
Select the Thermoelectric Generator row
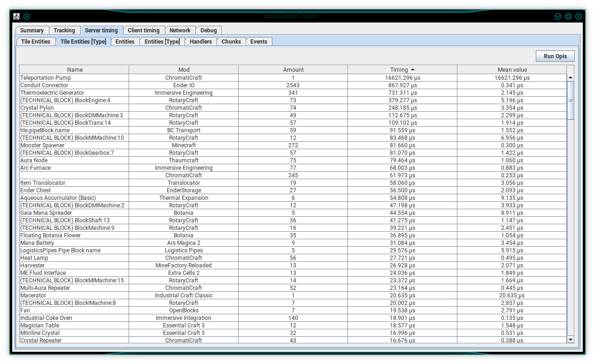(x=293, y=93)
